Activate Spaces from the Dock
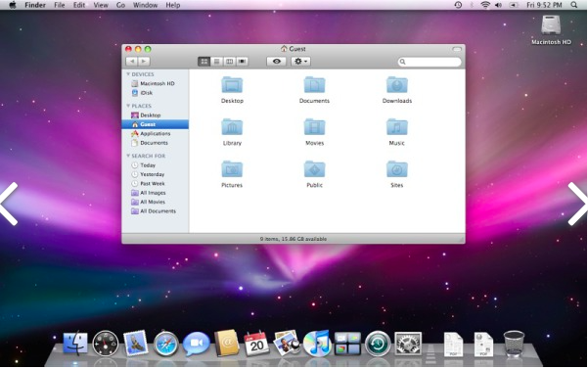588x369 pixels. 347,344
